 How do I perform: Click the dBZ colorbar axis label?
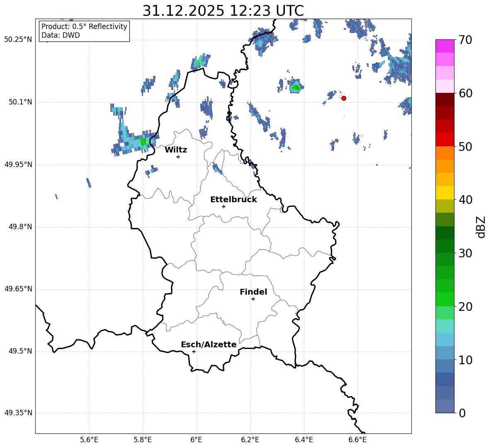pos(481,227)
